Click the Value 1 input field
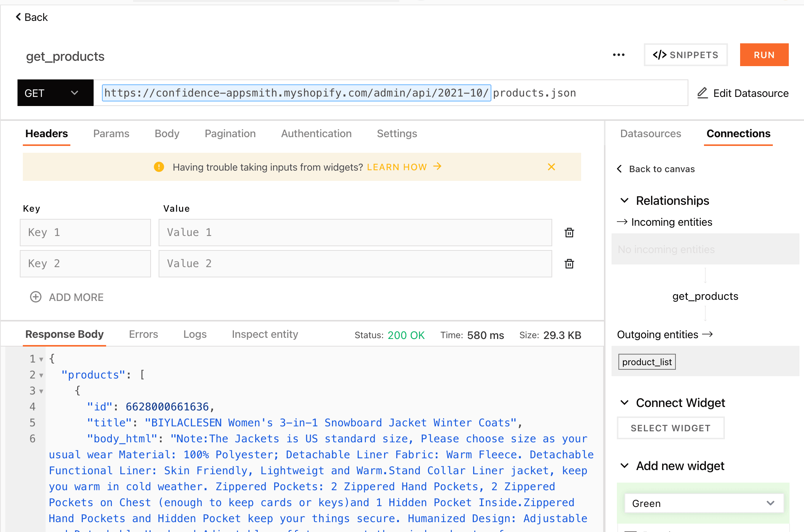The height and width of the screenshot is (532, 804). (355, 233)
